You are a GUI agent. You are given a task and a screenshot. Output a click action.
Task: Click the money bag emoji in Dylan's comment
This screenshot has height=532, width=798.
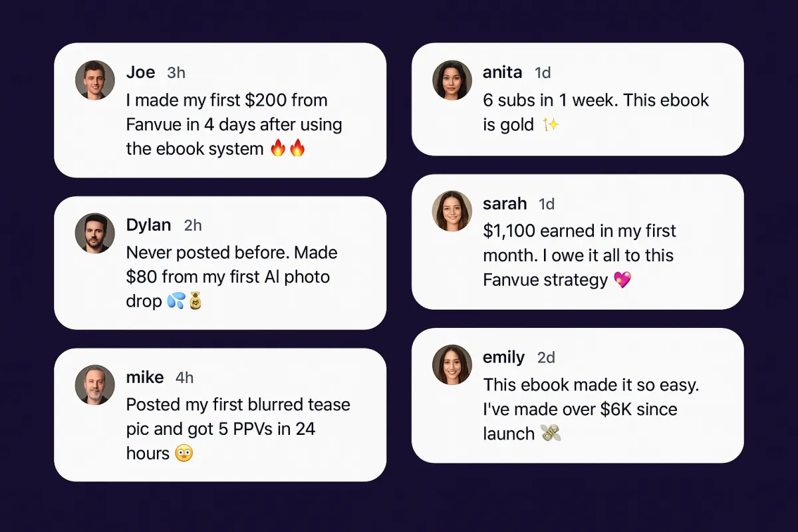196,301
